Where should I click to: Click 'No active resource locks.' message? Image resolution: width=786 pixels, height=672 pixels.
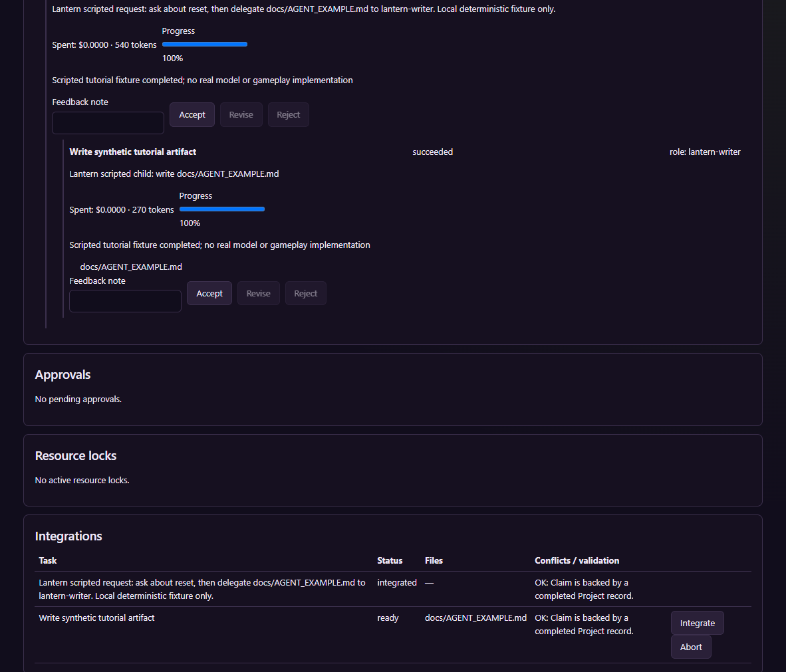(82, 480)
